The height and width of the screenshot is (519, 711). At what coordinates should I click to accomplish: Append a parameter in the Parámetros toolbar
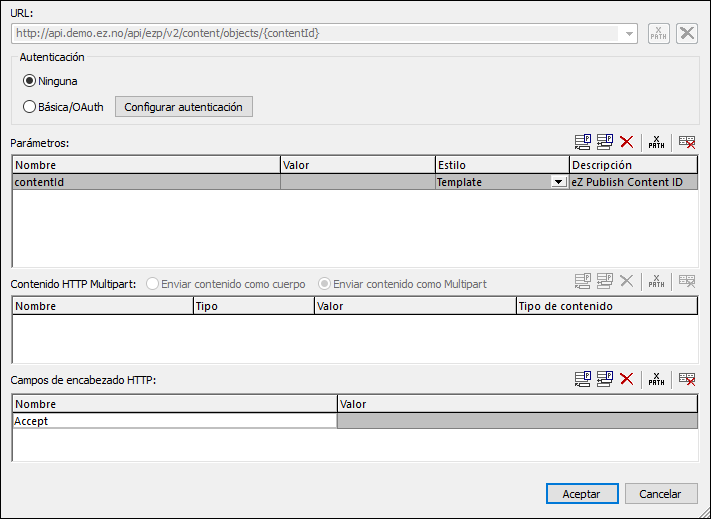coord(583,142)
